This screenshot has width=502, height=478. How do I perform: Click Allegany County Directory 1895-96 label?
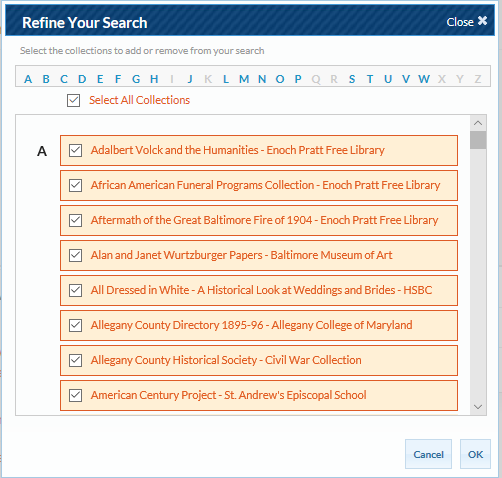tap(252, 325)
